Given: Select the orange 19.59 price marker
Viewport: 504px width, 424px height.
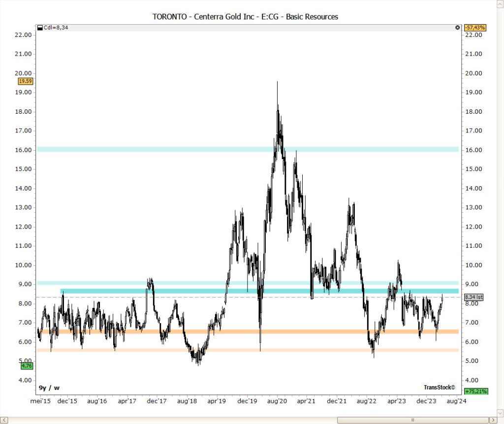Looking at the screenshot, I should [x=25, y=81].
